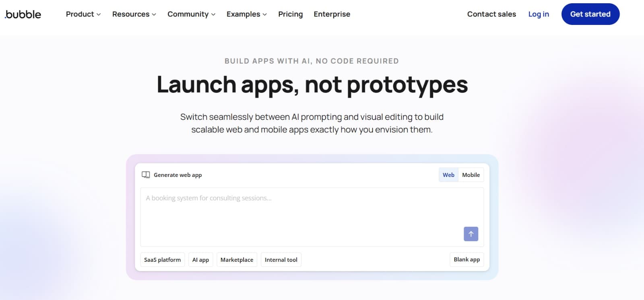Click the web app icon beside Generate web app
Viewport: 644px width, 300px height.
(x=146, y=175)
